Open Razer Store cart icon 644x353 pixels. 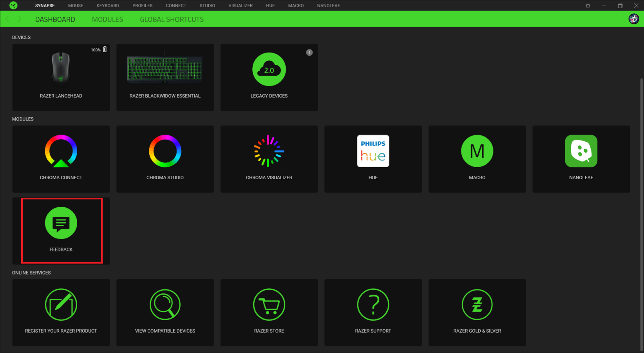tap(269, 305)
